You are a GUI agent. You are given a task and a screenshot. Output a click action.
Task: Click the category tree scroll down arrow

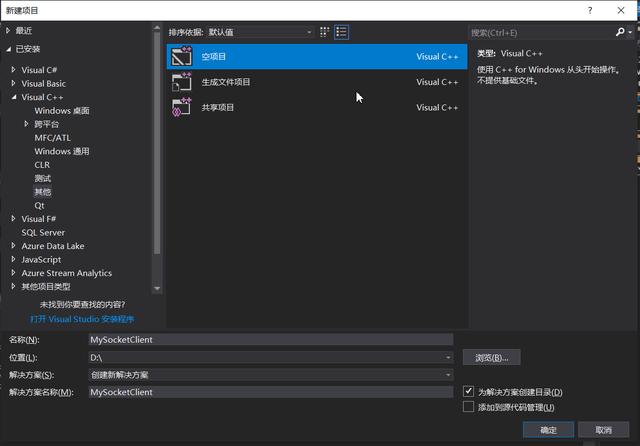pyautogui.click(x=157, y=288)
